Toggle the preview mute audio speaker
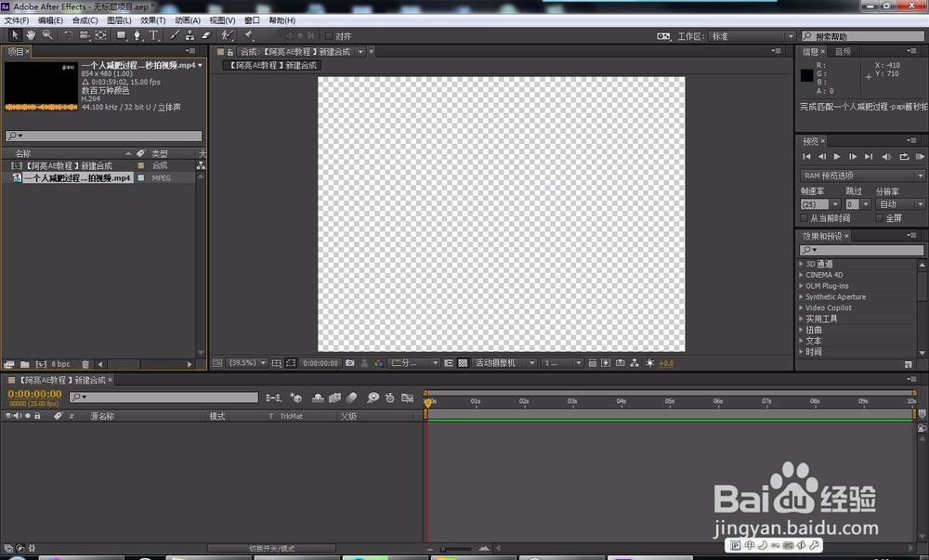The image size is (929, 560). (x=886, y=157)
